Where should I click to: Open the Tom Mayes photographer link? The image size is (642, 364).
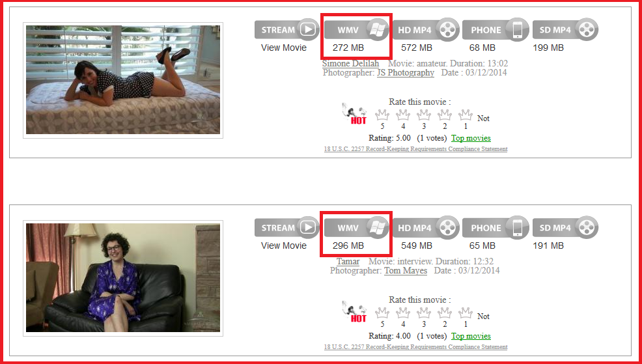406,271
